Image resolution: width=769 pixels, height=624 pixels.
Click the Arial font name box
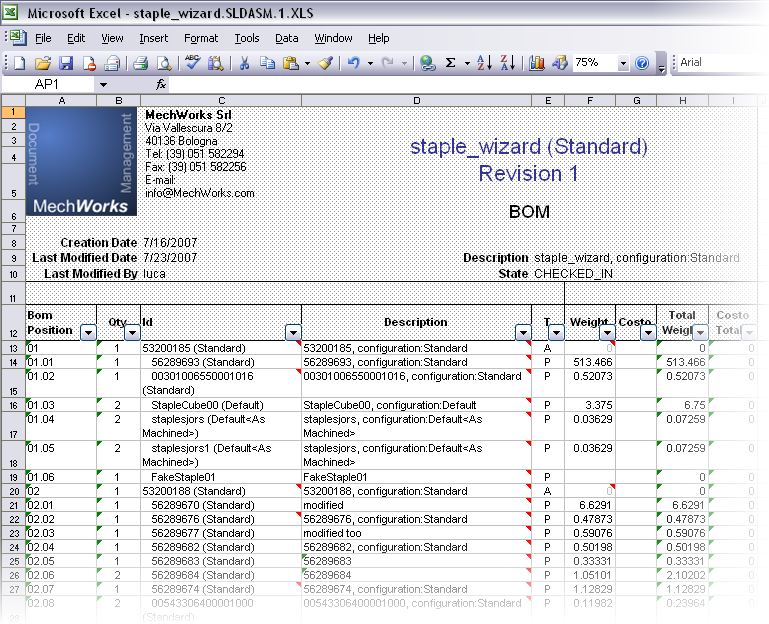pos(721,62)
